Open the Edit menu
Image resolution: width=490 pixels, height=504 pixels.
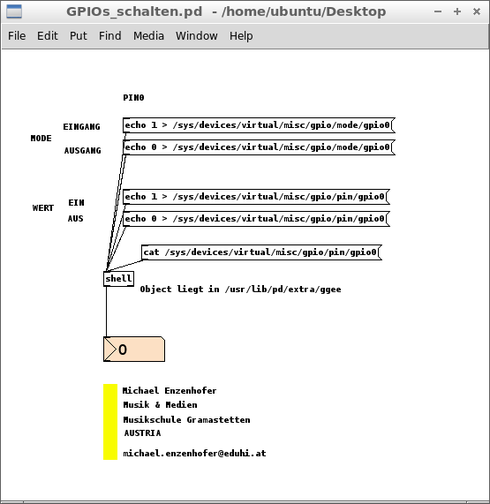click(47, 36)
